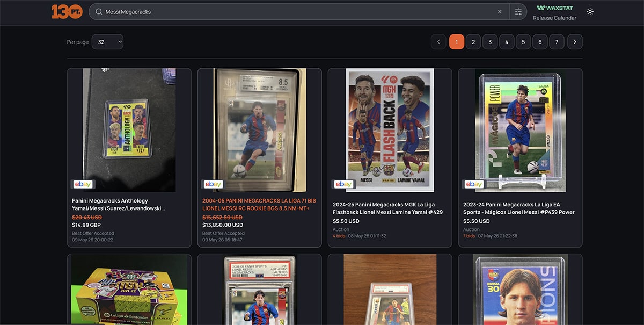Image resolution: width=644 pixels, height=325 pixels.
Task: Open the Mágicos Power Messi card image
Action: pos(521,130)
